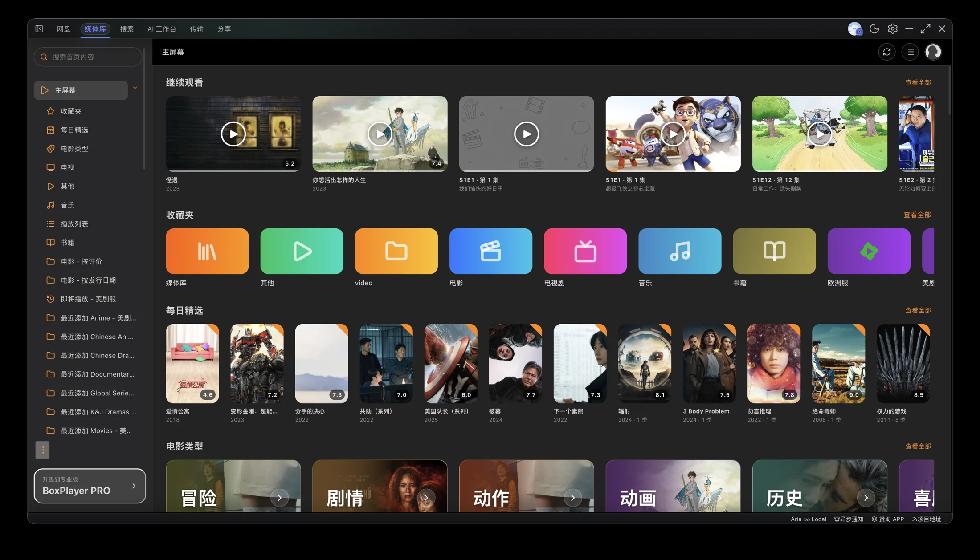The height and width of the screenshot is (560, 980).
Task: Refresh the home screen
Action: click(887, 52)
